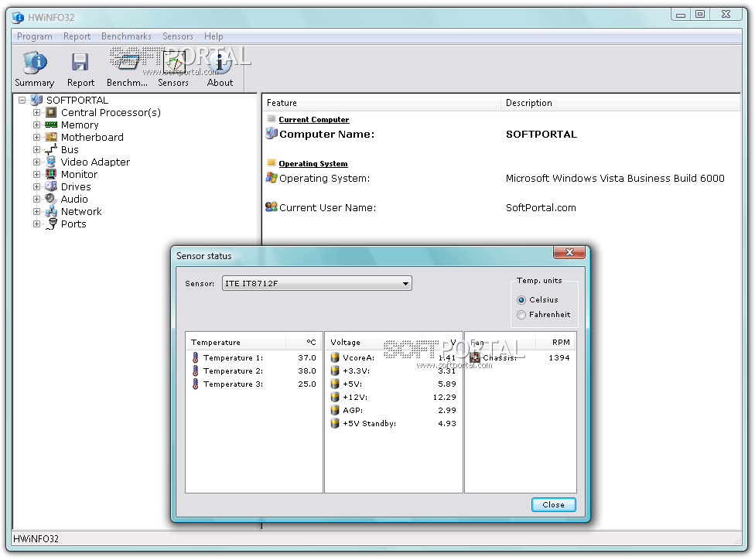The height and width of the screenshot is (560, 755).
Task: Close Sensor status dialog with red X
Action: 569,252
